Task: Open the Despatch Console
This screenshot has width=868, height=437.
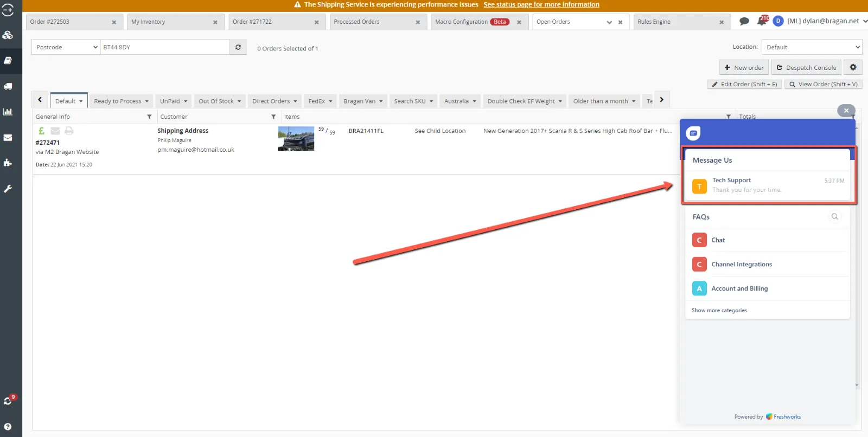Action: (x=806, y=67)
